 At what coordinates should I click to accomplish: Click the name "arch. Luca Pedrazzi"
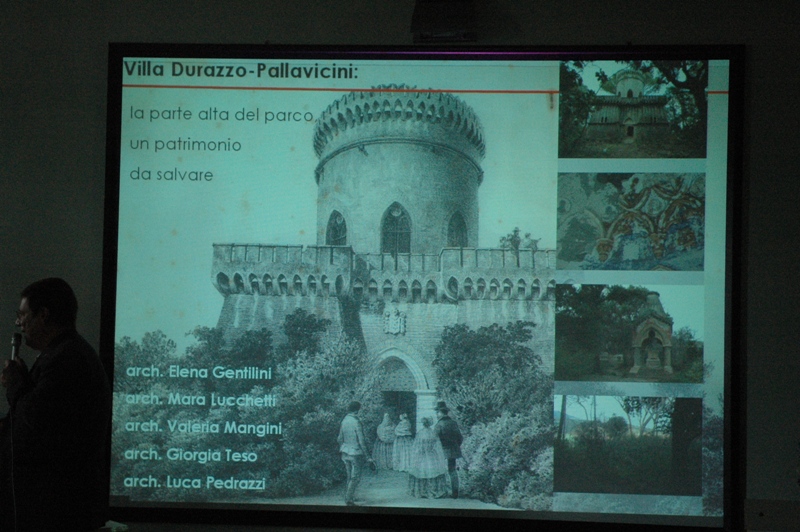194,483
